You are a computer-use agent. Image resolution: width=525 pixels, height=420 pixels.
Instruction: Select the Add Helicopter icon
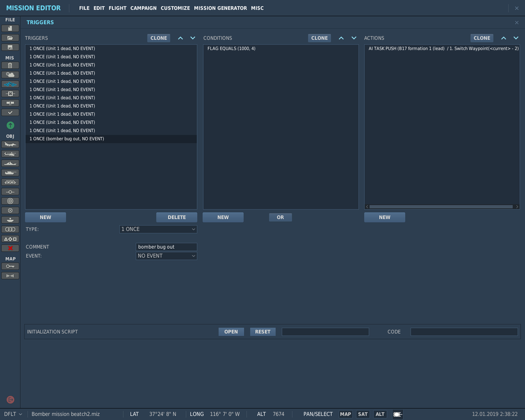[10, 154]
